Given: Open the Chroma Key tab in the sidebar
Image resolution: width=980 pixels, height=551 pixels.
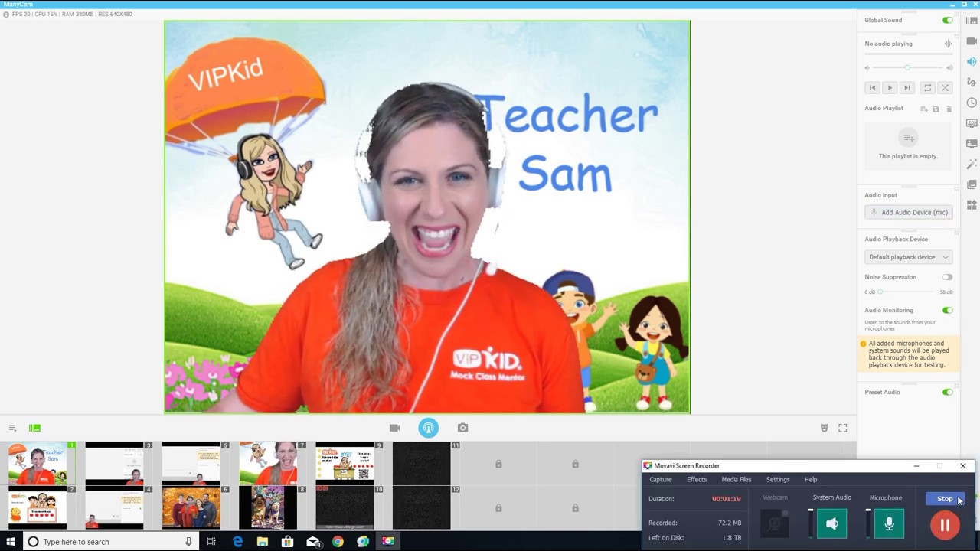Looking at the screenshot, I should (x=972, y=123).
